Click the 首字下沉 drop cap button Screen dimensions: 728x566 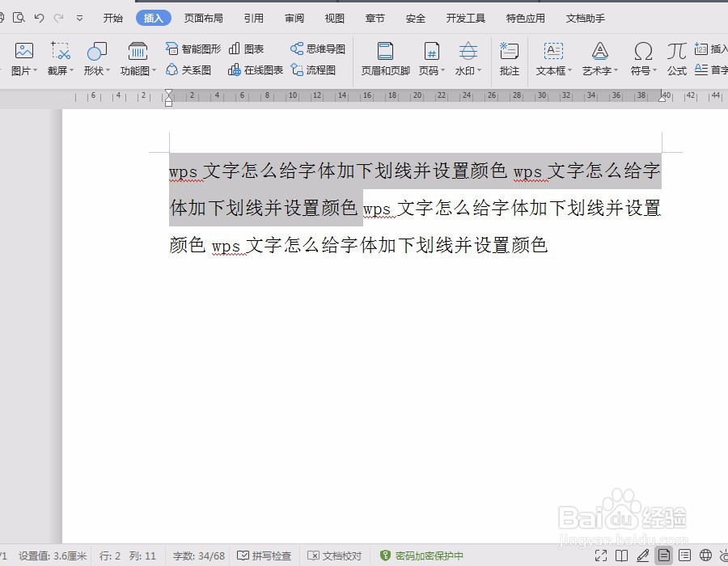[x=711, y=70]
